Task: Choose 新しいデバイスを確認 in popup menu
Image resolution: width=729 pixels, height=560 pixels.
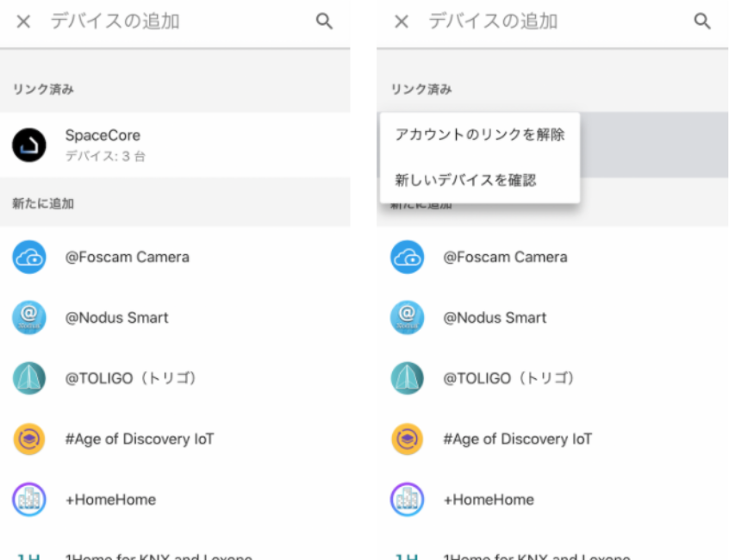Action: point(465,180)
